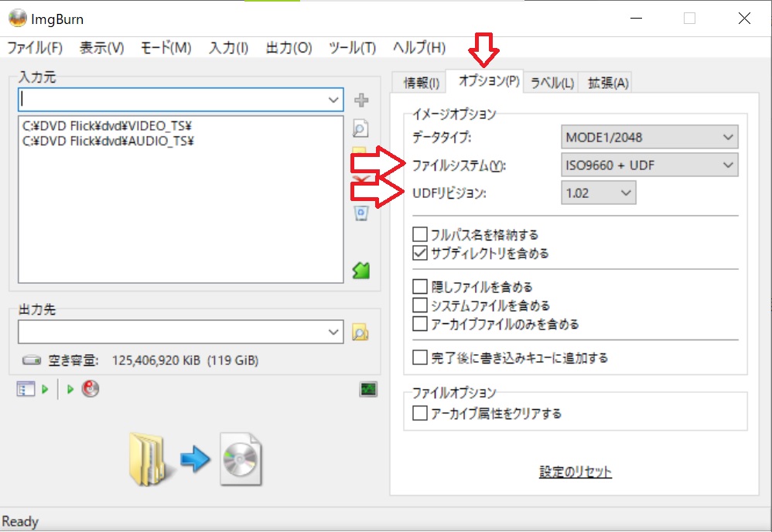
Task: Enable 隠しファイルを含める checkbox
Action: 420,286
